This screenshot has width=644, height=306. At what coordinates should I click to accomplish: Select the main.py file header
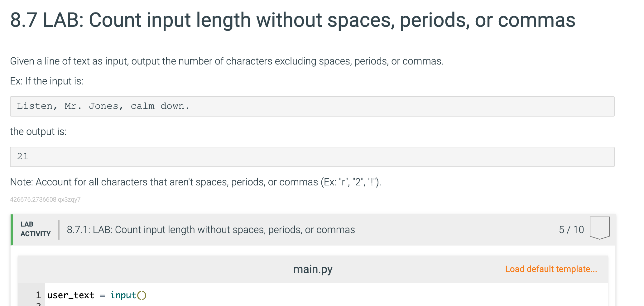coord(313,269)
